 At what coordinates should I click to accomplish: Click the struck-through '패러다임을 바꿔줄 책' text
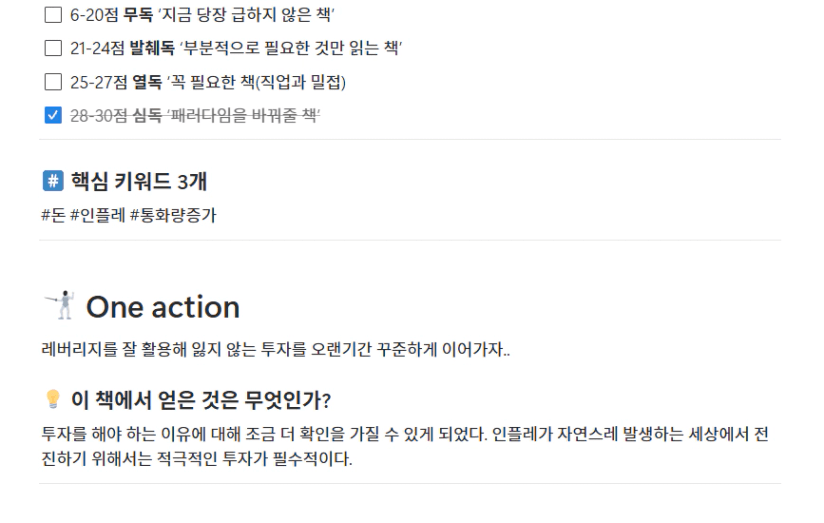coord(246,115)
